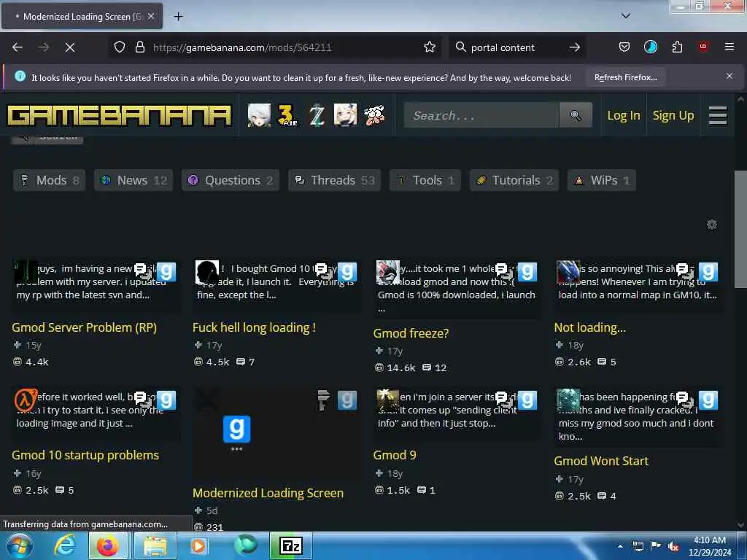Open the Gmod freeze? thread
The width and height of the screenshot is (747, 560).
(411, 333)
